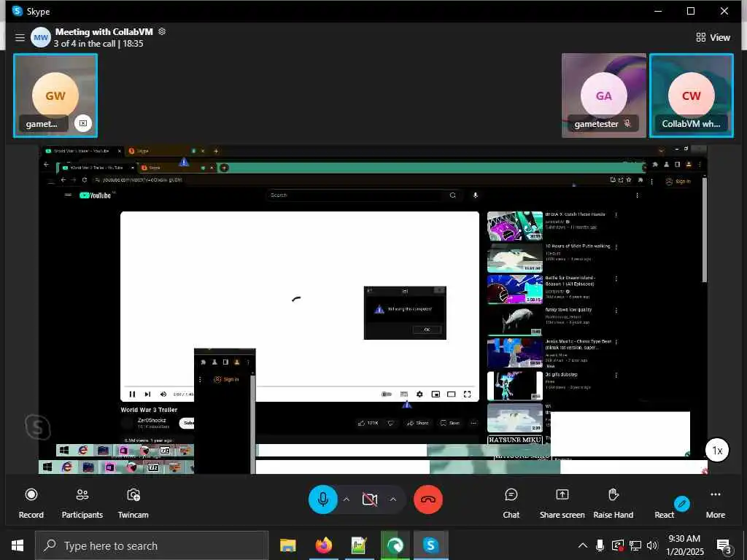
Task: Open clock showing 9:30 AM
Action: (x=684, y=545)
